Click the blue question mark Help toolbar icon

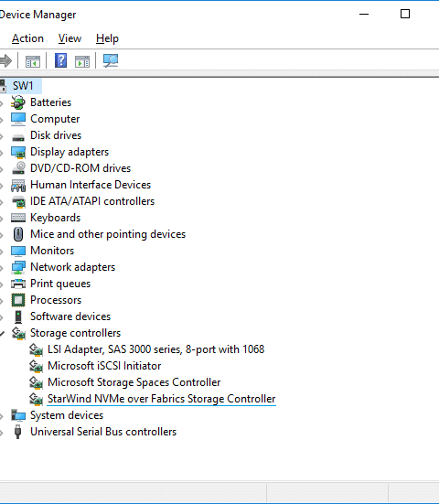(60, 60)
